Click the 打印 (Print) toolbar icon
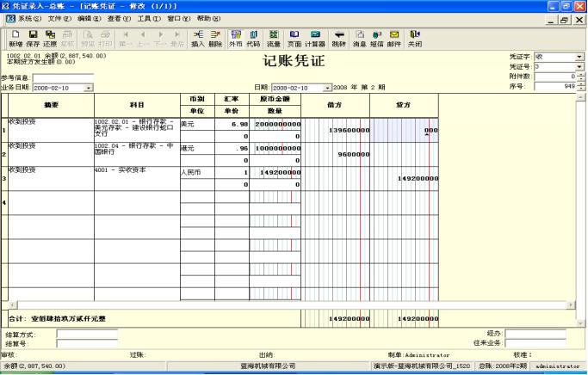Viewport: 588px width, 375px height. (105, 39)
